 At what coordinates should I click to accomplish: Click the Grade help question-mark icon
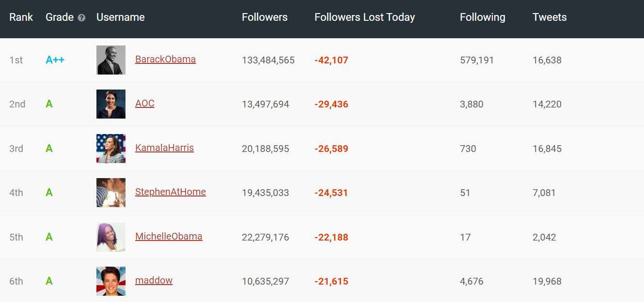[81, 18]
